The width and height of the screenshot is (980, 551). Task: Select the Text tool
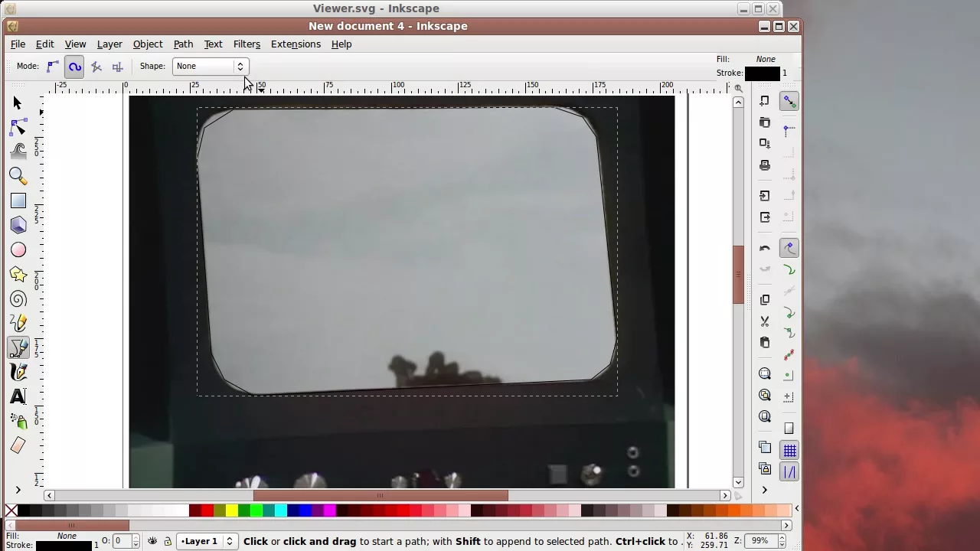(18, 396)
